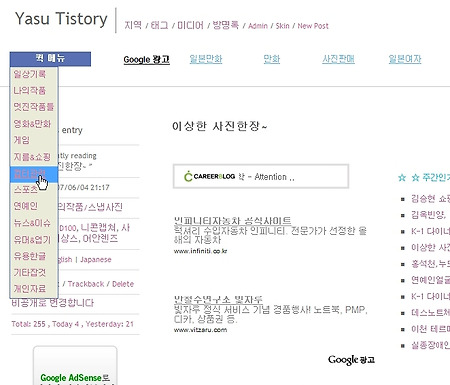Click the 어안렌즈 tag text

(100, 238)
